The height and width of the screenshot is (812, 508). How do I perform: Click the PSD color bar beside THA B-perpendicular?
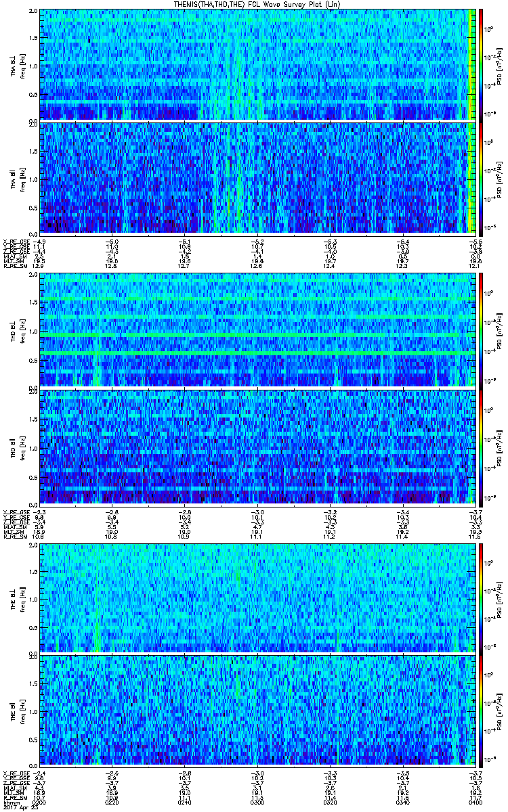(481, 65)
